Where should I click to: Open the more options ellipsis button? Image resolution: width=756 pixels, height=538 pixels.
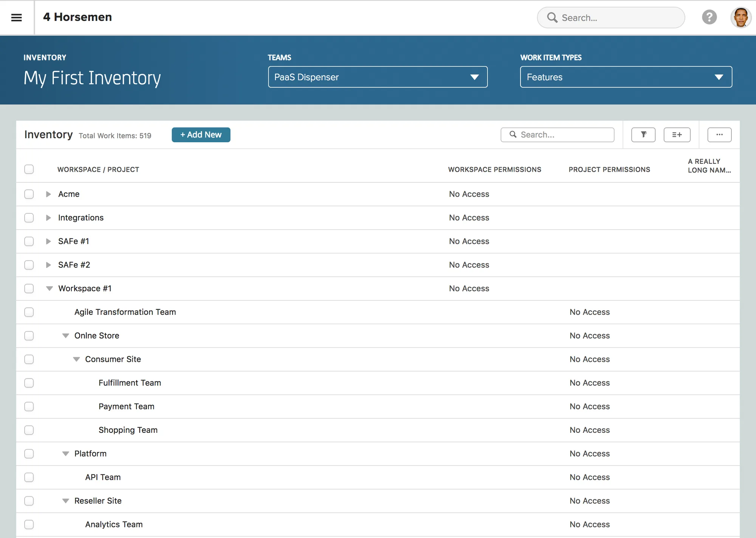click(719, 135)
